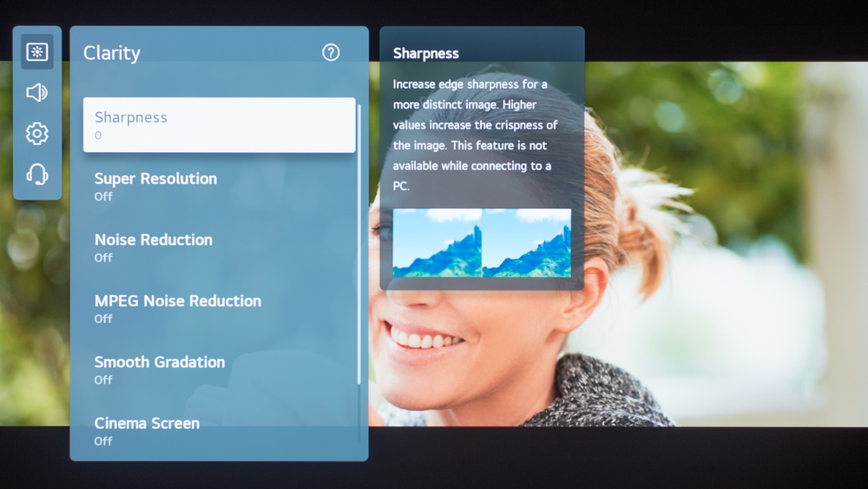Click the Sharpness heading in info panel
868x489 pixels.
point(425,53)
